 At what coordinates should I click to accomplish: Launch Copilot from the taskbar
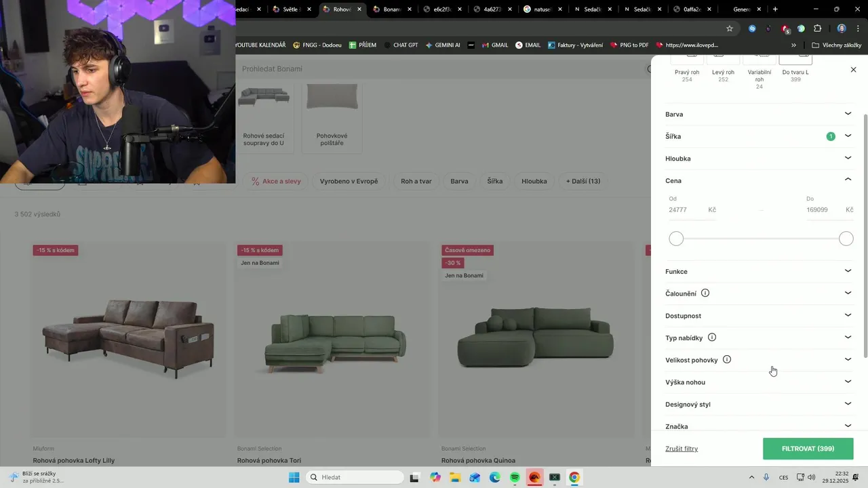tap(435, 477)
